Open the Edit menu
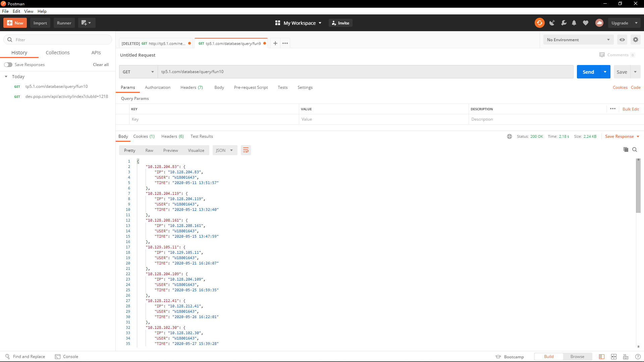 [x=16, y=11]
